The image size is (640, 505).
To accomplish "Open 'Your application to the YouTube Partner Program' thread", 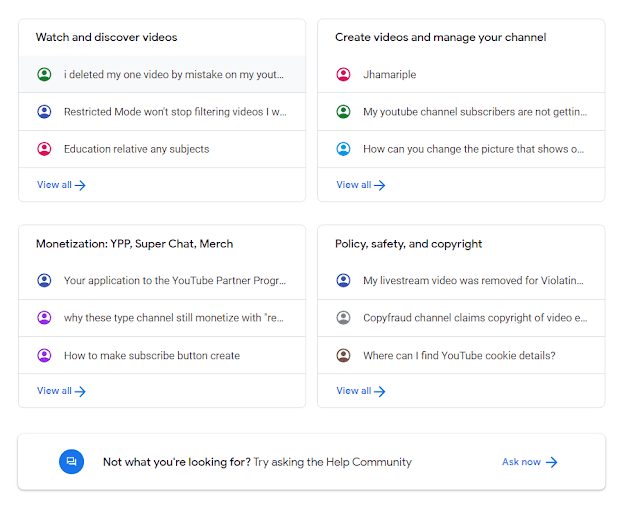I will (174, 281).
